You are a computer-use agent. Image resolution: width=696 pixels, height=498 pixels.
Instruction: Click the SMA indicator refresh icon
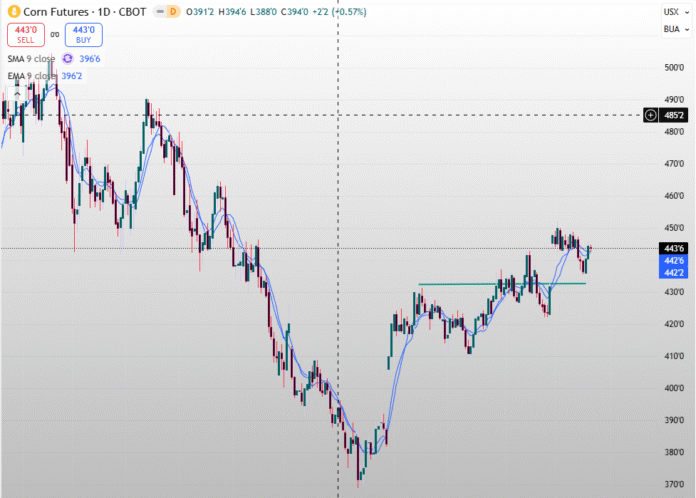click(x=67, y=59)
